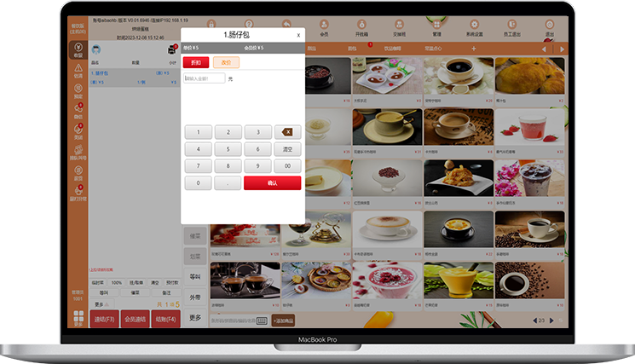Screen dimensions: 635x364
Task: Open the 会员 member icon in top toolbar
Action: [324, 28]
